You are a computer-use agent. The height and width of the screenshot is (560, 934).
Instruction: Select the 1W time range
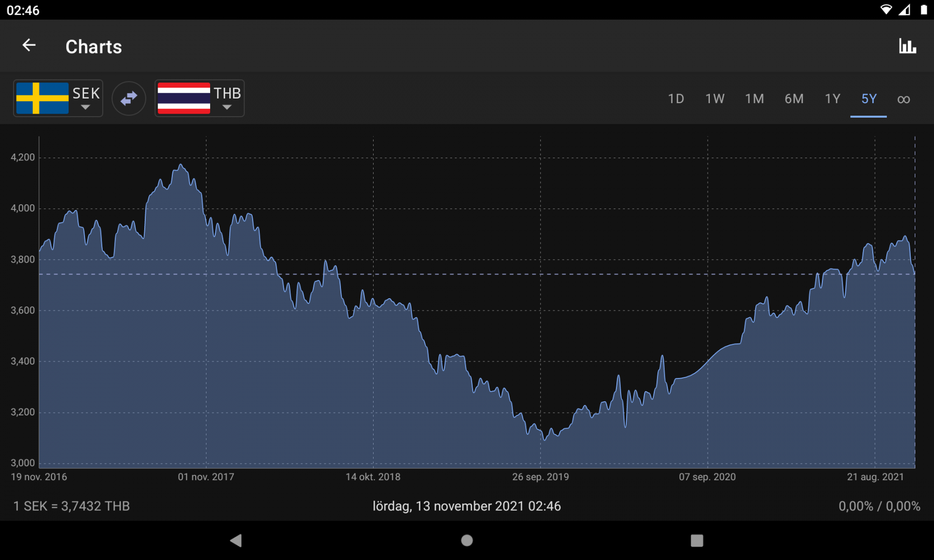point(715,99)
